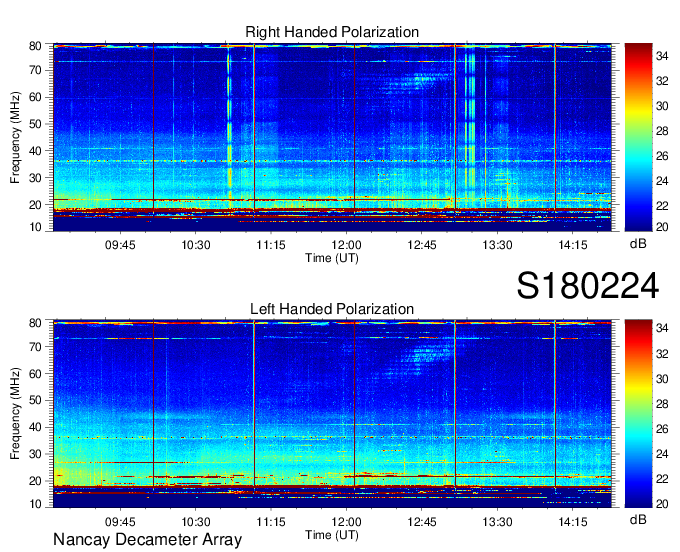Click 28 value on Right Handed color bar
680x552 pixels.
(x=662, y=131)
